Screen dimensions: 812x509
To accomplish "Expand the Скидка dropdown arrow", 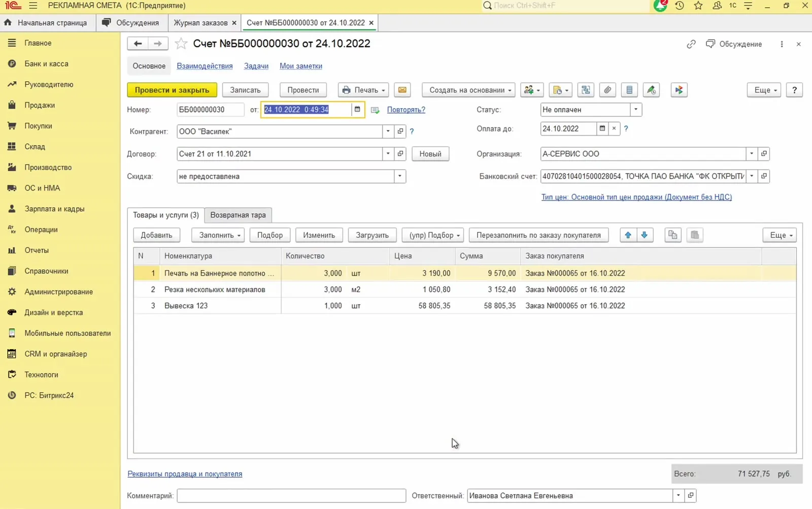I will click(x=400, y=176).
